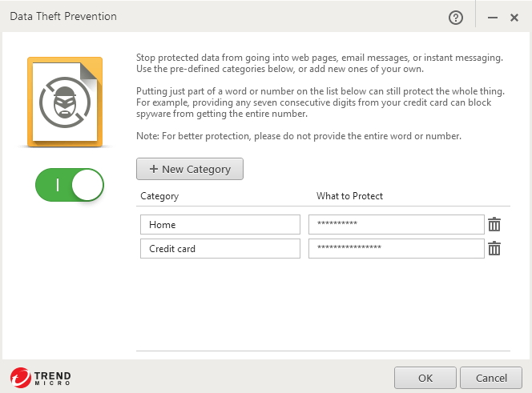Viewport: 532px width, 393px height.
Task: Click the Home protected data field
Action: 396,225
